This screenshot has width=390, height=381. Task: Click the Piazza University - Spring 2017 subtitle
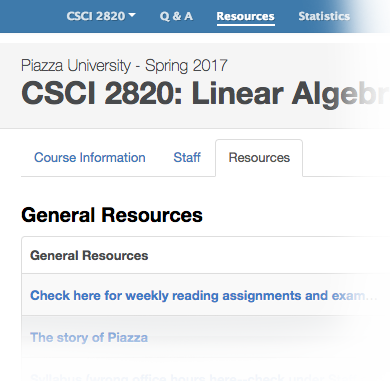(124, 65)
